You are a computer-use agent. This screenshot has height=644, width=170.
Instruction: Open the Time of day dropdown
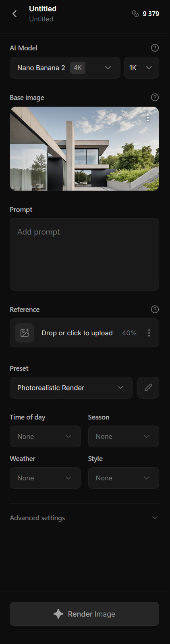coord(45,436)
